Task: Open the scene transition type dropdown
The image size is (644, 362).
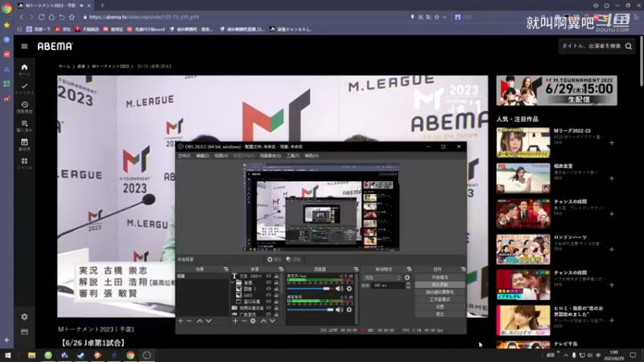Action: click(382, 278)
